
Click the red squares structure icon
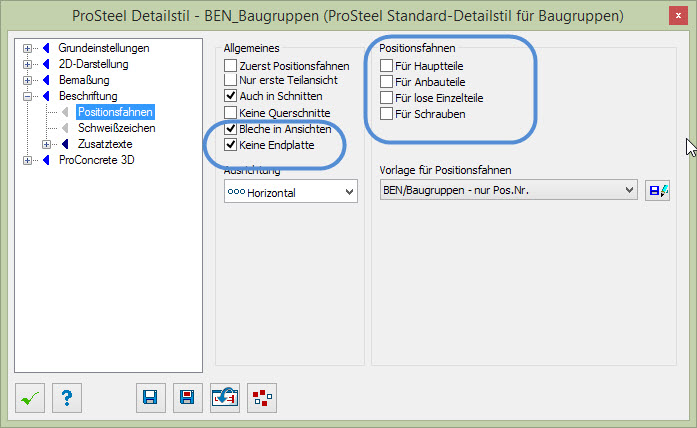click(262, 398)
